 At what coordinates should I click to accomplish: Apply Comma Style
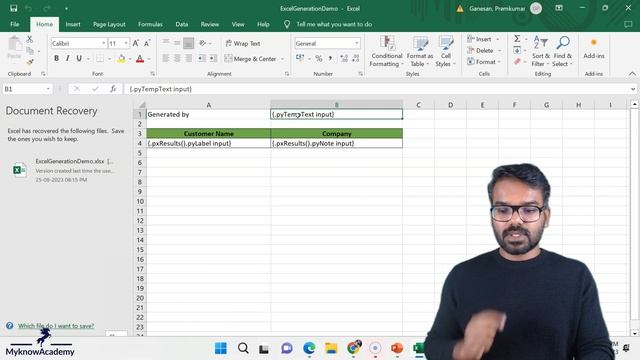point(330,58)
